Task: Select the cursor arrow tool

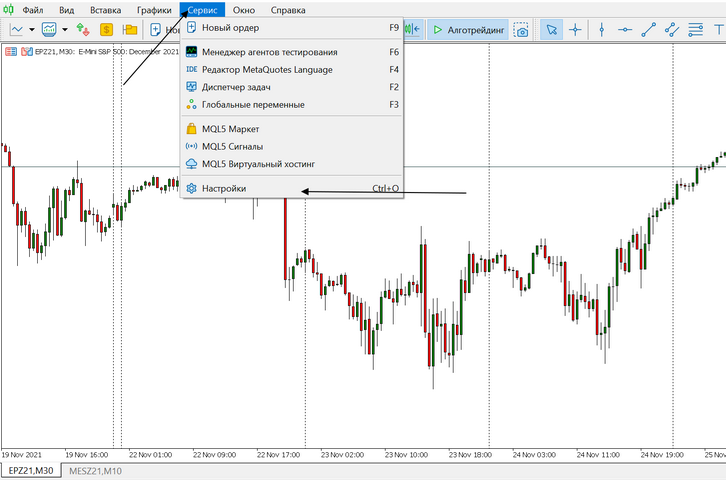Action: pos(551,30)
